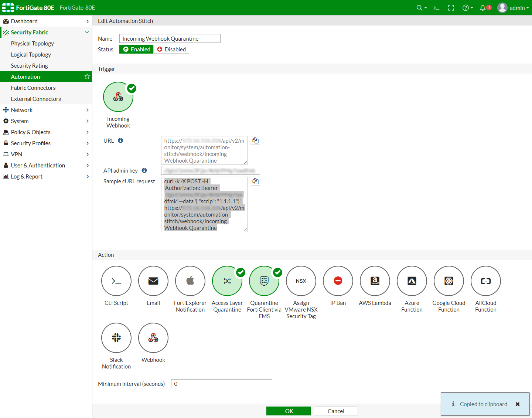Show info tooltip for URL
The height and width of the screenshot is (418, 532).
pyautogui.click(x=120, y=140)
